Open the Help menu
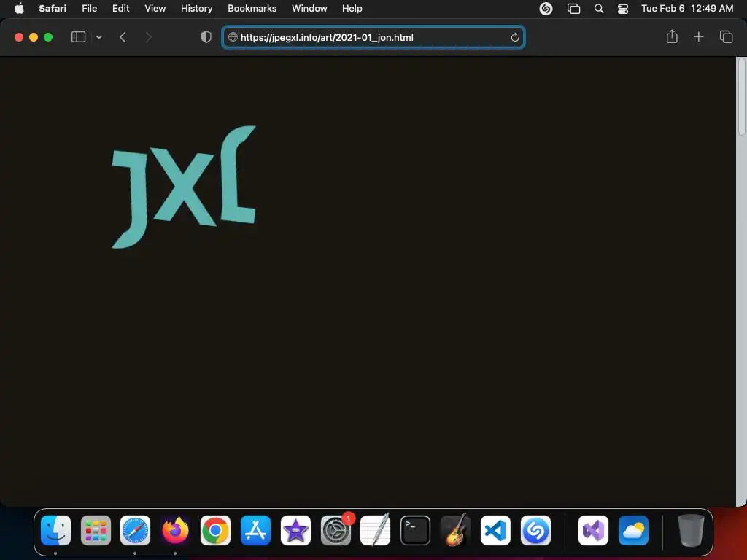The height and width of the screenshot is (560, 747). 352,8
